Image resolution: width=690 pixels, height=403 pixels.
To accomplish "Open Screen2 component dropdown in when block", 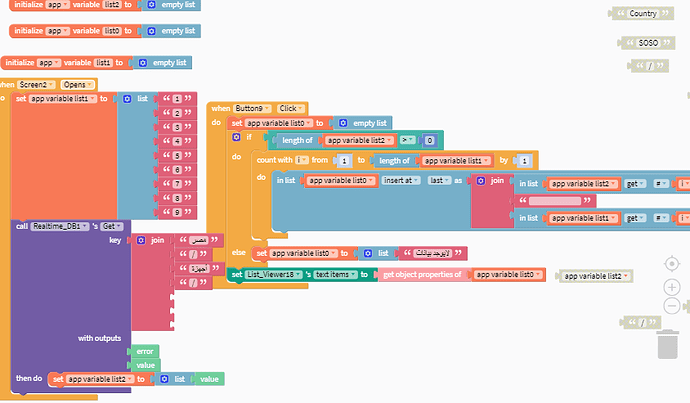I will click(37, 84).
